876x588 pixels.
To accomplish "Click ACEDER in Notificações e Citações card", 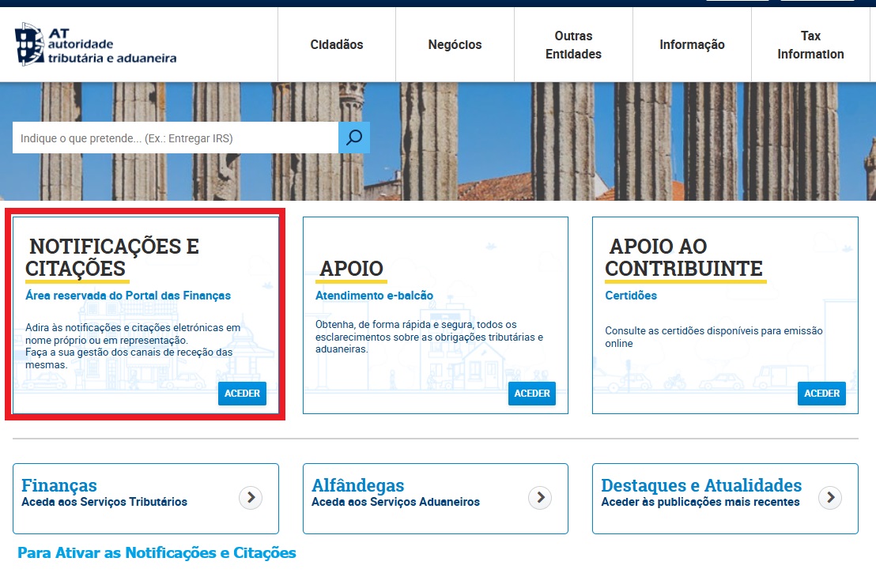I will (242, 393).
